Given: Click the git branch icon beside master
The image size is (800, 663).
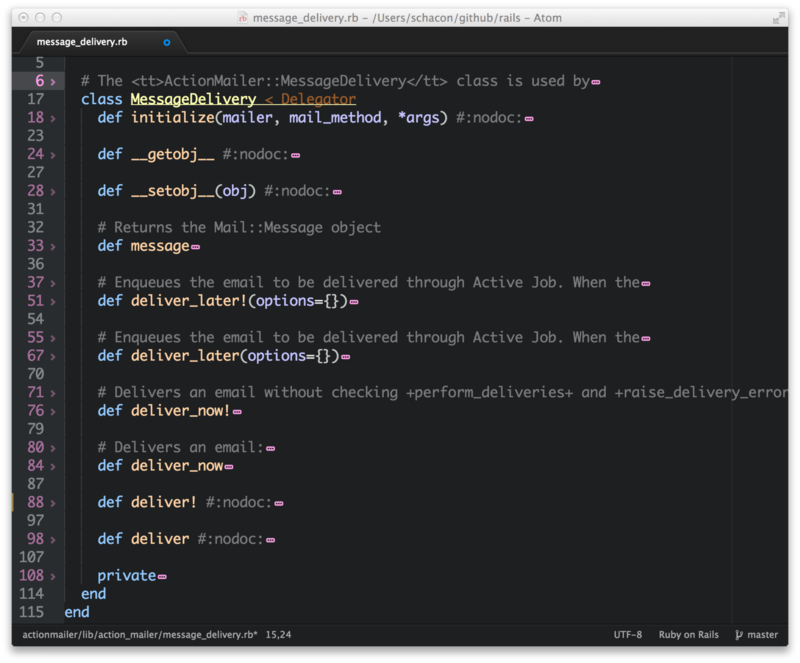Looking at the screenshot, I should click(739, 635).
